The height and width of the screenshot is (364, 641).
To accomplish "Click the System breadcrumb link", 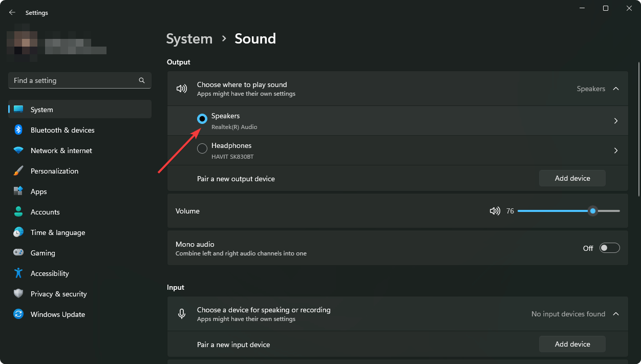I will pyautogui.click(x=189, y=39).
